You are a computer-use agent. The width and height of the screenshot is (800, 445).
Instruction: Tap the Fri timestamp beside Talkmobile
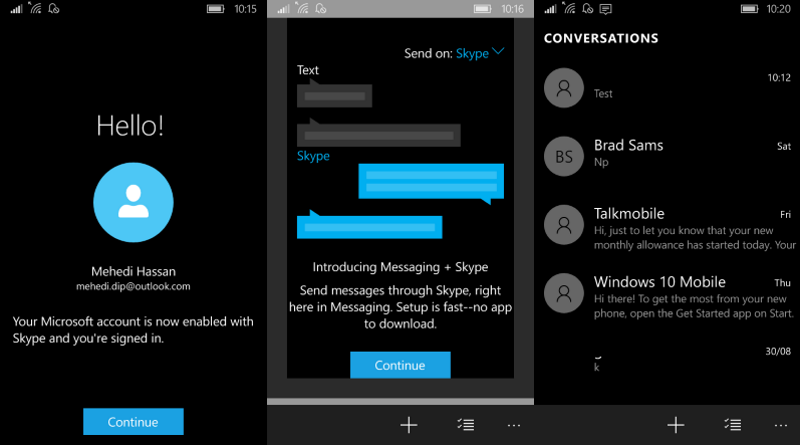785,215
